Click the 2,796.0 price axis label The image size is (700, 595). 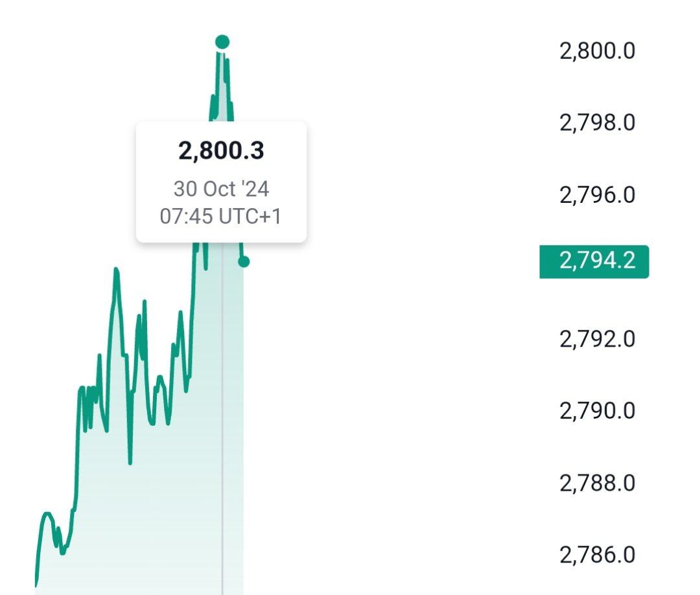coord(597,194)
